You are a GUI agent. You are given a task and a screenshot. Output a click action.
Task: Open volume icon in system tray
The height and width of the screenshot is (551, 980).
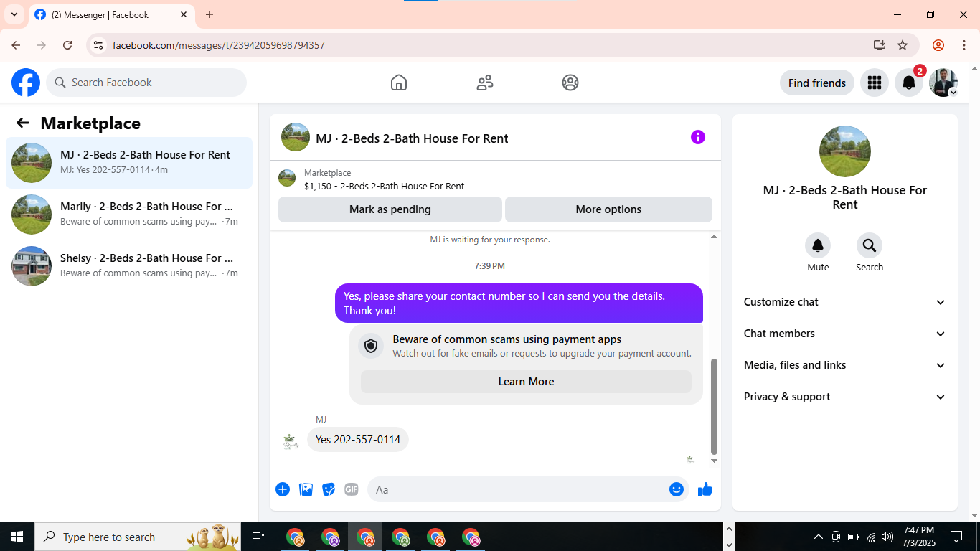(x=887, y=537)
